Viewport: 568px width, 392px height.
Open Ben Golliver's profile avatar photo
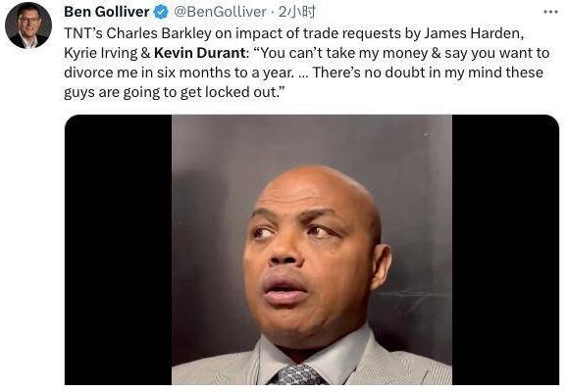(x=28, y=25)
